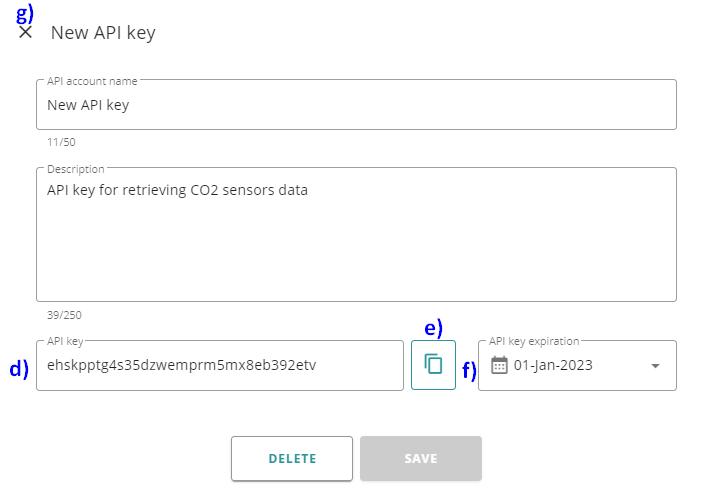Click the "API key" field label

[65, 341]
